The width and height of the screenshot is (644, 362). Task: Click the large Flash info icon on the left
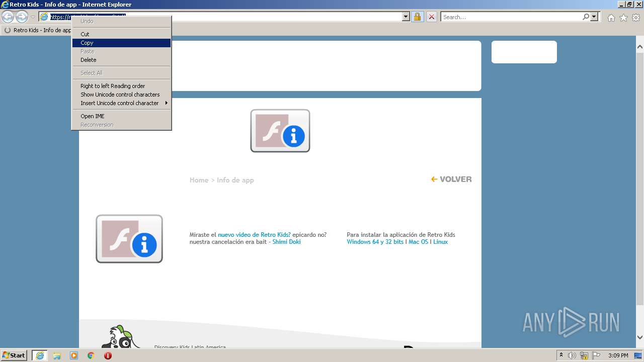tap(129, 239)
